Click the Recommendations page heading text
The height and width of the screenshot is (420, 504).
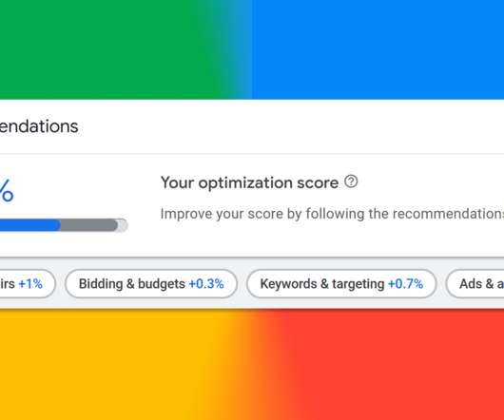click(x=39, y=126)
